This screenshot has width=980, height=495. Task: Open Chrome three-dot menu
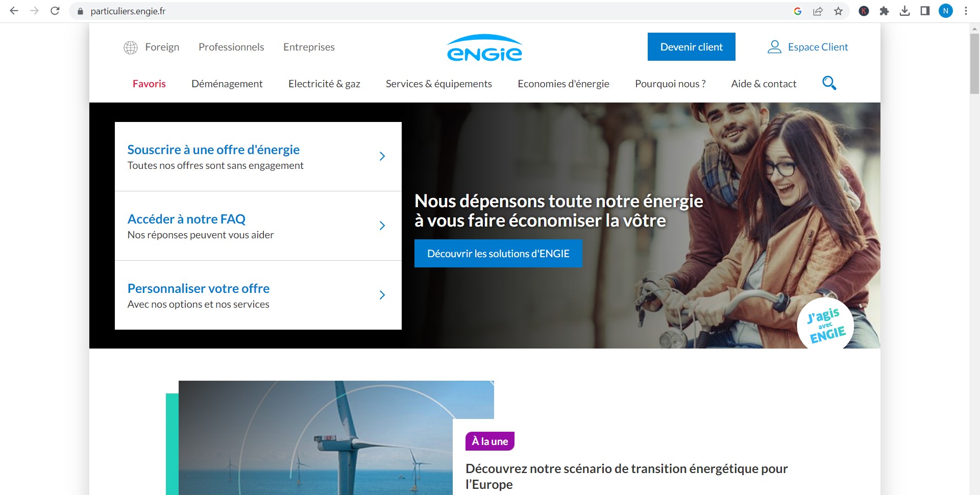[966, 11]
